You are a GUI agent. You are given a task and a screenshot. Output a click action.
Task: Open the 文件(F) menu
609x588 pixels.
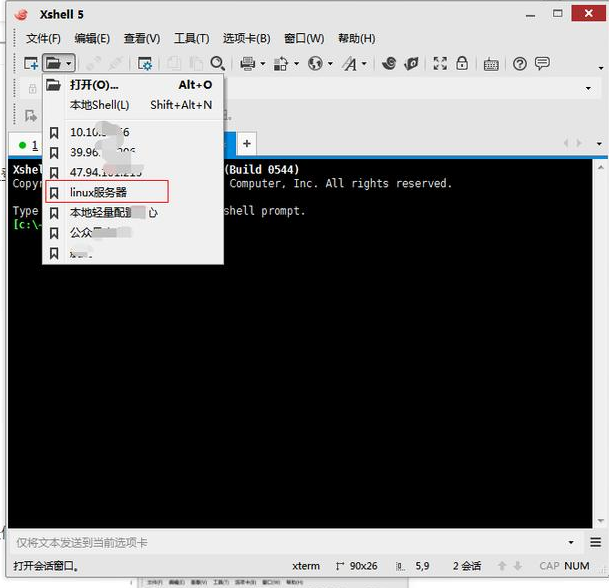click(44, 38)
